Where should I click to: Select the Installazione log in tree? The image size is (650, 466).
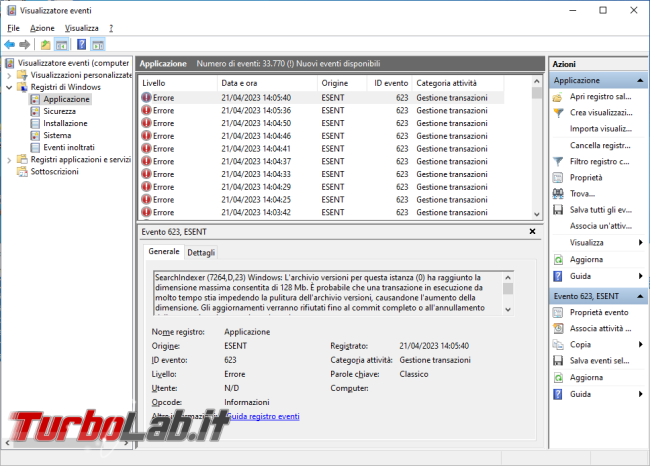click(65, 124)
